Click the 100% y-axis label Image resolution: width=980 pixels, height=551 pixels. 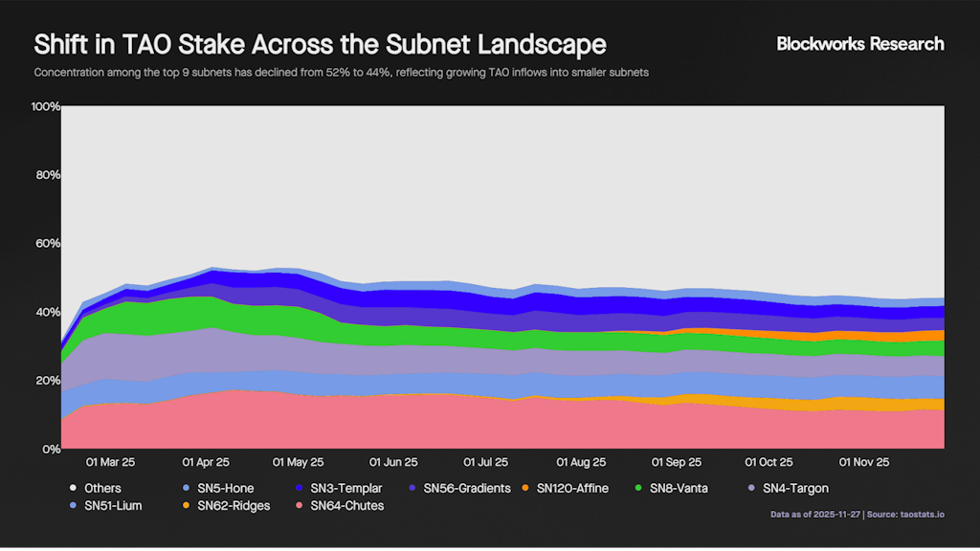click(46, 106)
